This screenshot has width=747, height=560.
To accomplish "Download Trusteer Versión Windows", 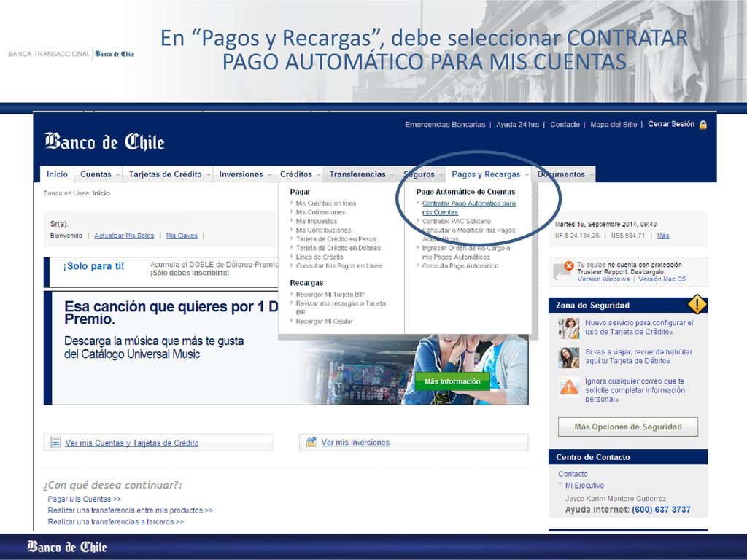I will coord(603,279).
